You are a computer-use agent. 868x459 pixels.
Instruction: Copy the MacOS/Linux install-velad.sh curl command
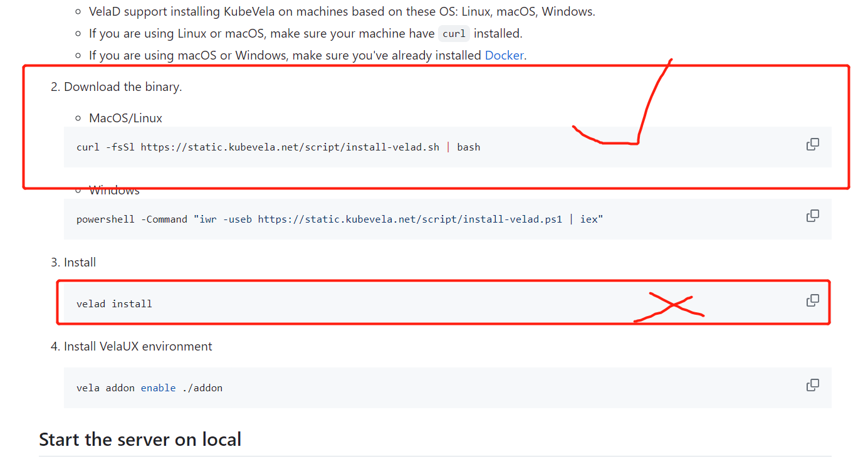tap(812, 144)
